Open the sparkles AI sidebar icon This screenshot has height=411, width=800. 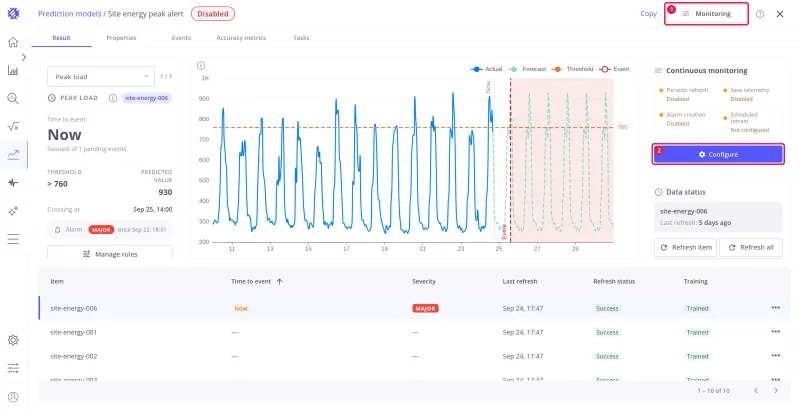(13, 211)
